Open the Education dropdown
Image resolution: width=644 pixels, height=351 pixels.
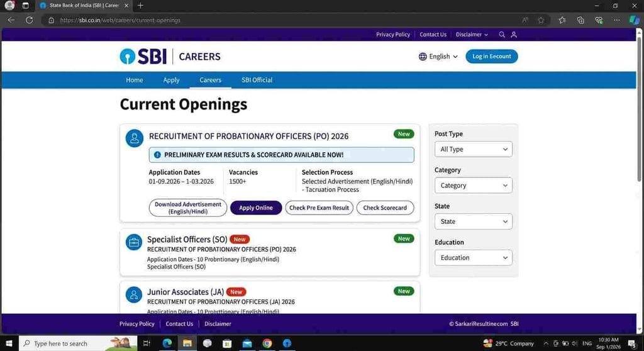[x=473, y=258]
